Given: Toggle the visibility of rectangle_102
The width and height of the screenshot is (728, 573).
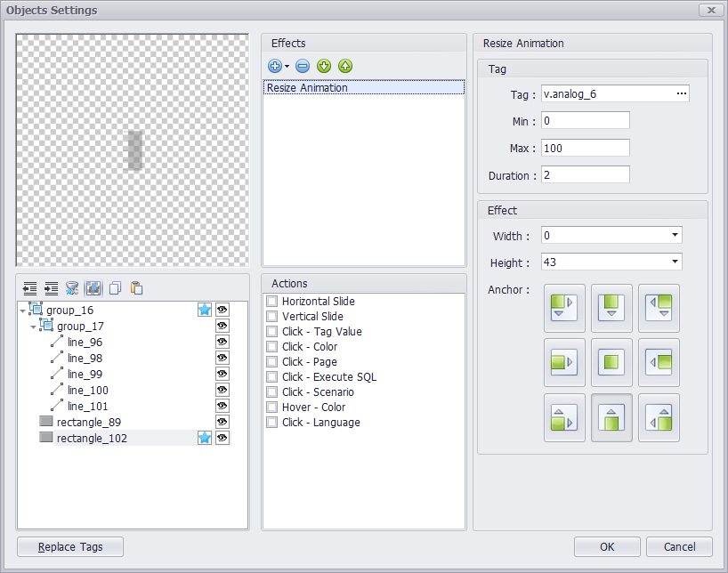Looking at the screenshot, I should pos(222,438).
